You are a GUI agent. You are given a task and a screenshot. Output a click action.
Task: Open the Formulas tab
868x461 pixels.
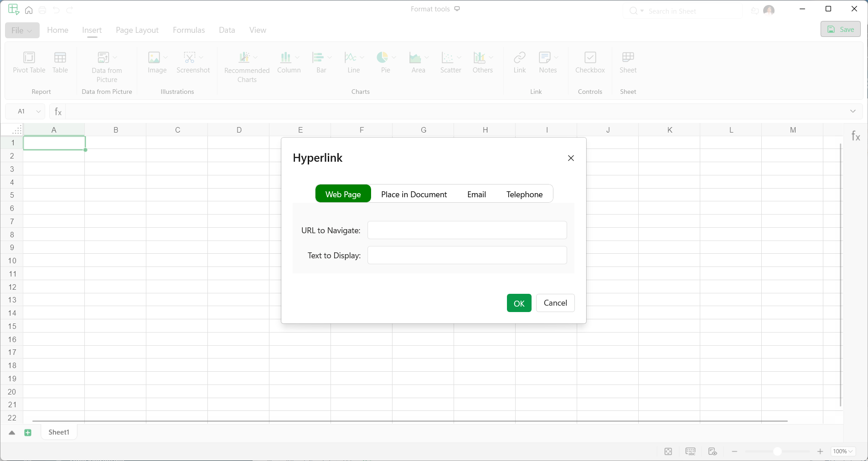pyautogui.click(x=189, y=30)
